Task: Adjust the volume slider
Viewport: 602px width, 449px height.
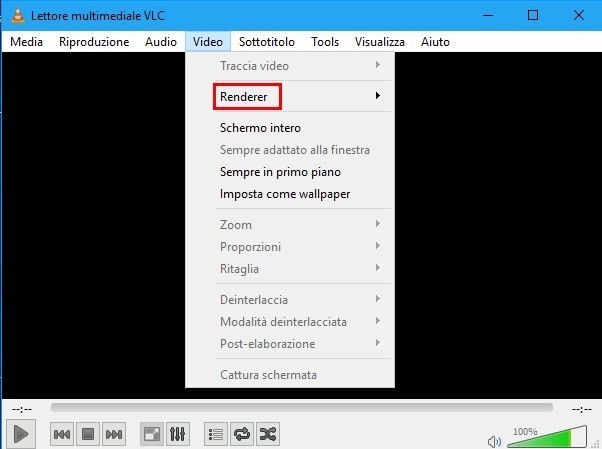Action: pyautogui.click(x=545, y=438)
